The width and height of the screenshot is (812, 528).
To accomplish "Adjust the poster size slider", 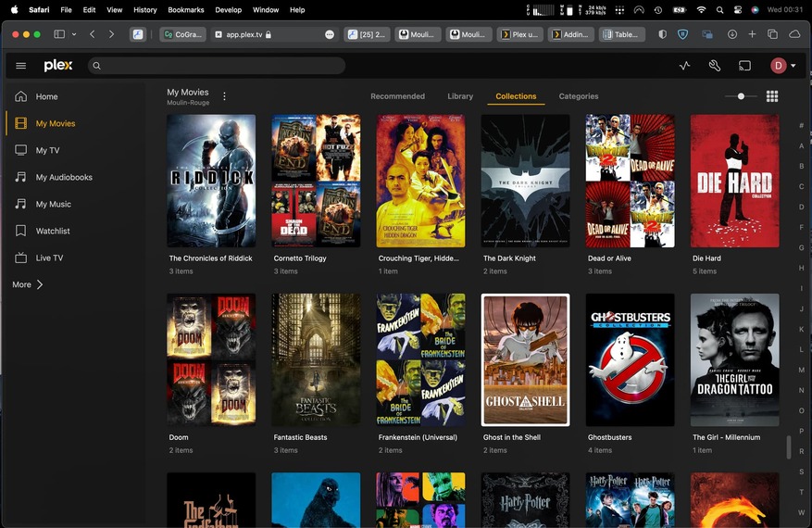I will tap(741, 96).
